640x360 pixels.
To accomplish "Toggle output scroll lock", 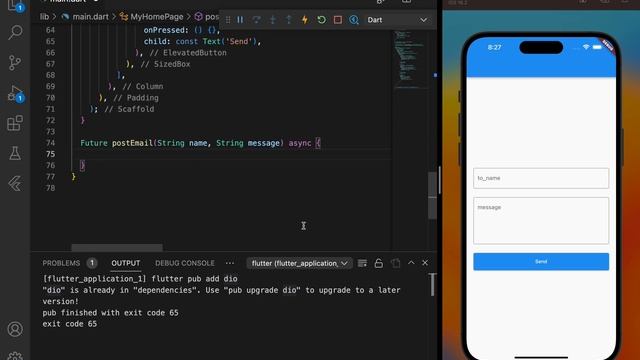I will pos(378,263).
